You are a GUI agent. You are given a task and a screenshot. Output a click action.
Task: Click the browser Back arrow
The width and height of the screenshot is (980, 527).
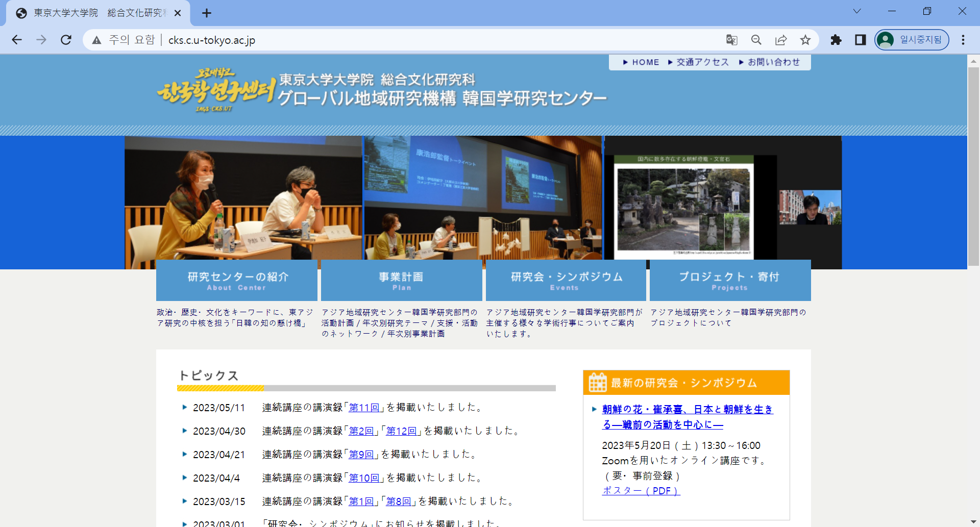click(x=17, y=40)
